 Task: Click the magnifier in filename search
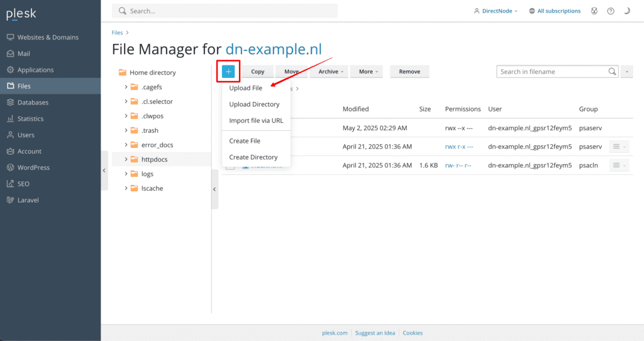point(612,72)
